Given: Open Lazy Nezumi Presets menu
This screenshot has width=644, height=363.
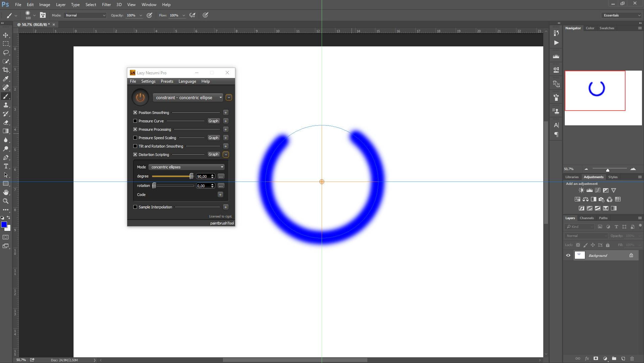Looking at the screenshot, I should [167, 81].
